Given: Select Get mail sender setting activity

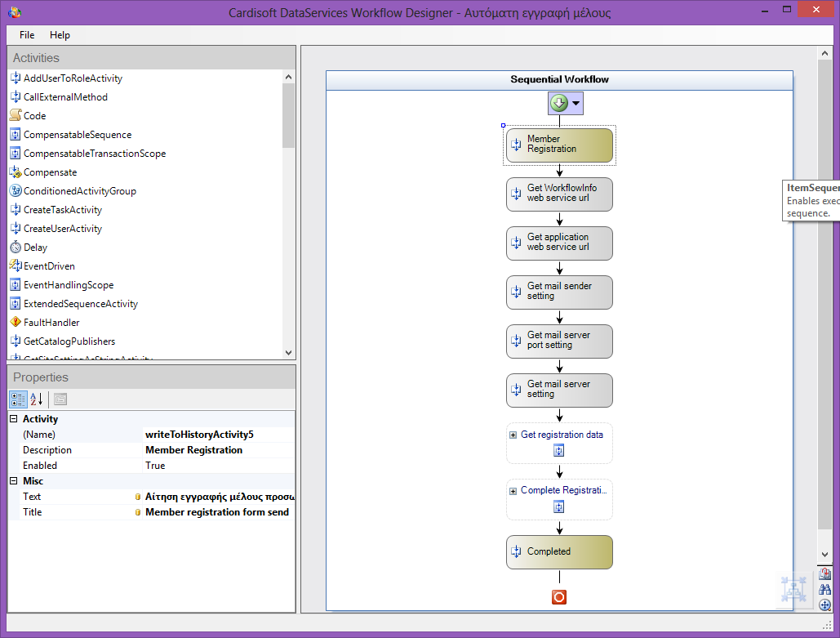Looking at the screenshot, I should 559,292.
